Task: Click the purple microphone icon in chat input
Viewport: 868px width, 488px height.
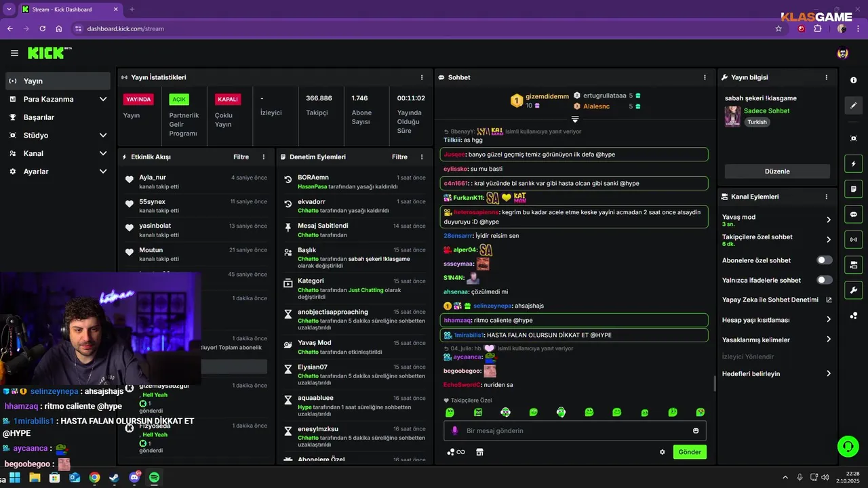Action: pyautogui.click(x=454, y=430)
